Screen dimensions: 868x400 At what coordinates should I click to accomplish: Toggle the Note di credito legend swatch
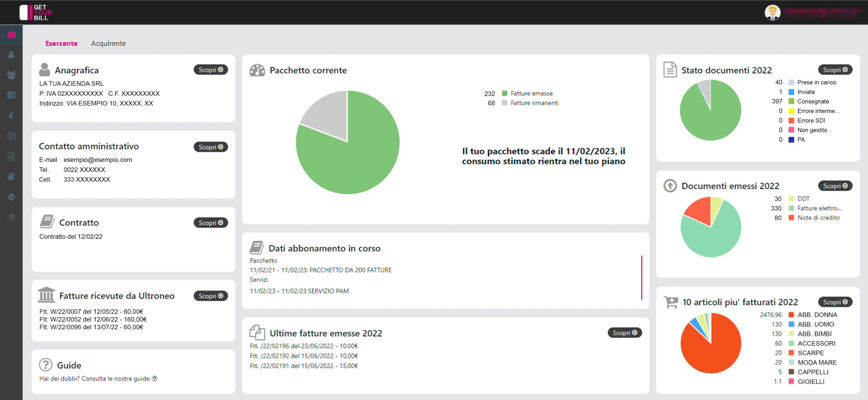791,217
